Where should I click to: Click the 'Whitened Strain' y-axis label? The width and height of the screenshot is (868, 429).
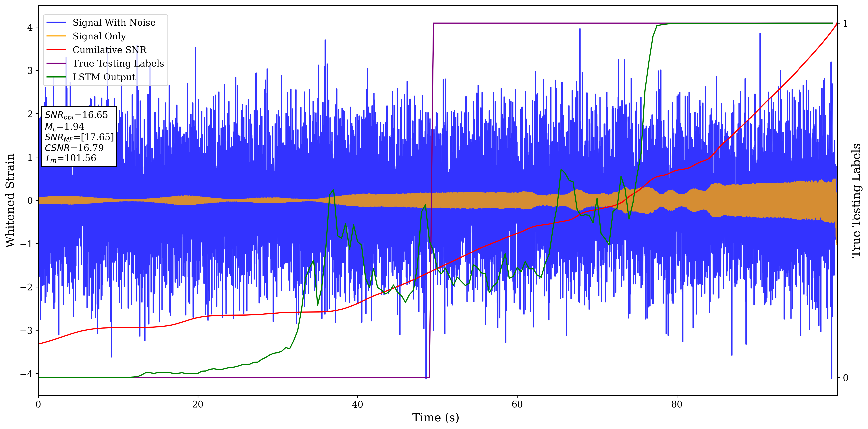click(x=10, y=200)
